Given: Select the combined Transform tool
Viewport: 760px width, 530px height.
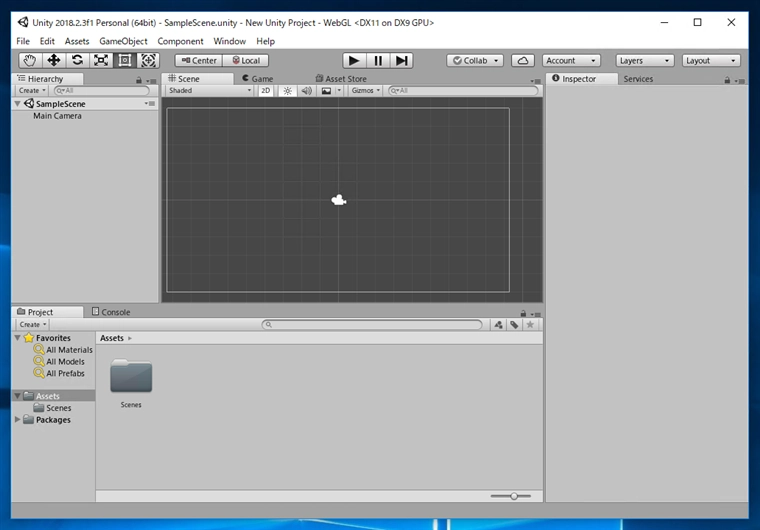Looking at the screenshot, I should (x=148, y=60).
